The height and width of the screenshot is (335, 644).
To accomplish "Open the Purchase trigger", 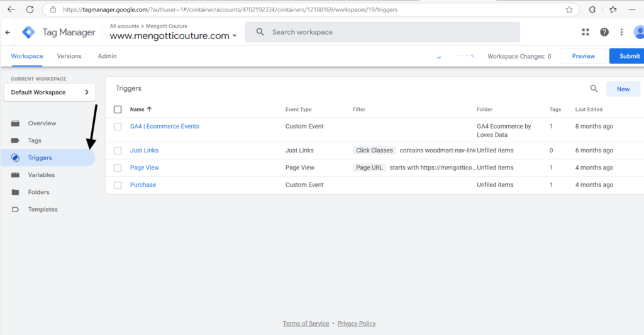I will [143, 185].
